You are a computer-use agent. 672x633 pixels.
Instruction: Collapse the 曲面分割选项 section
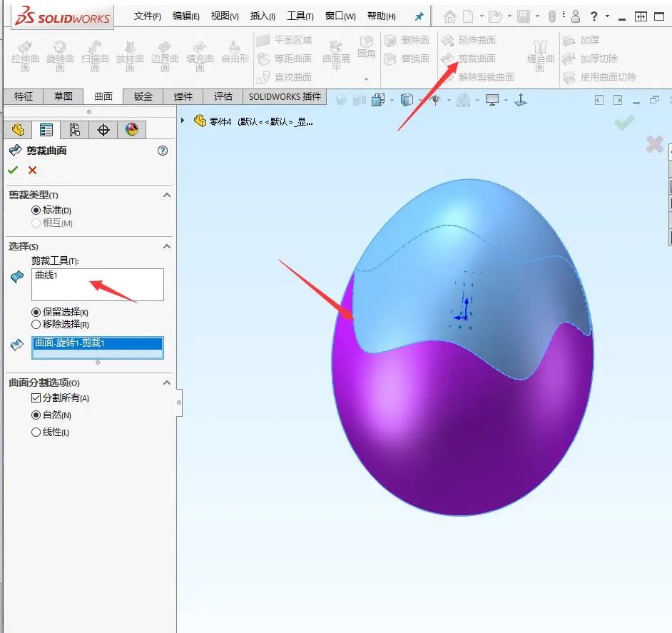[x=166, y=383]
